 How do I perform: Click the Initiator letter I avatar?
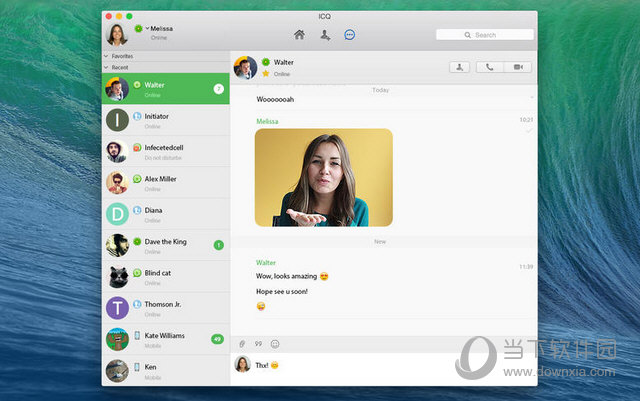tap(118, 120)
